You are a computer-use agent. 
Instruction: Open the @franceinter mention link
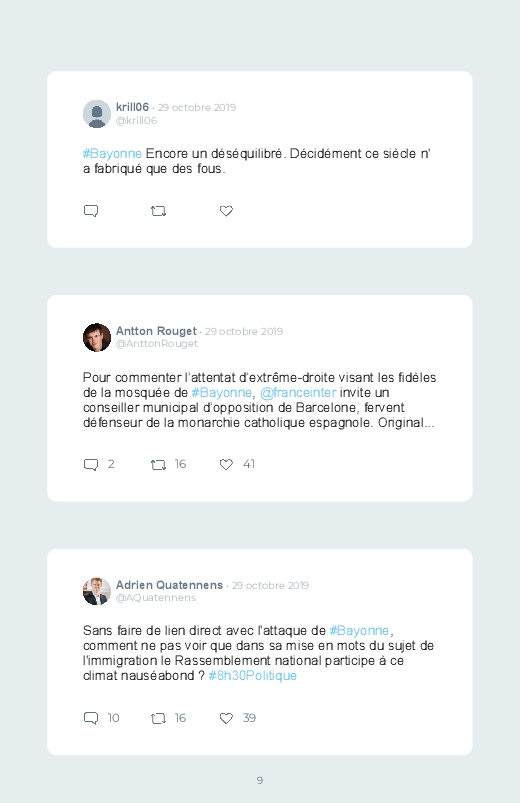click(x=298, y=393)
